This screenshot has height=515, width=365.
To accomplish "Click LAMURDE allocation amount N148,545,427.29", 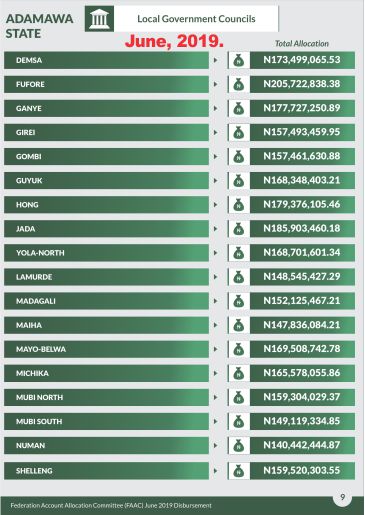I will (x=302, y=277).
